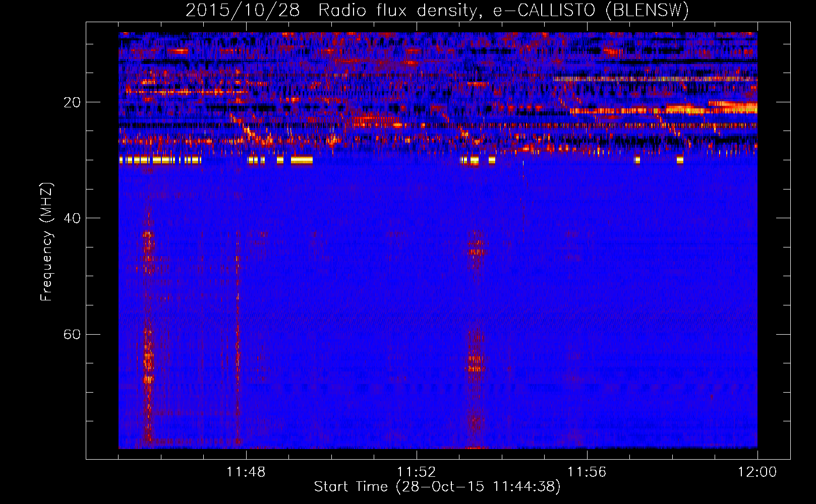
Task: Select the Frequency (MHZ) axis label
Action: click(46, 242)
